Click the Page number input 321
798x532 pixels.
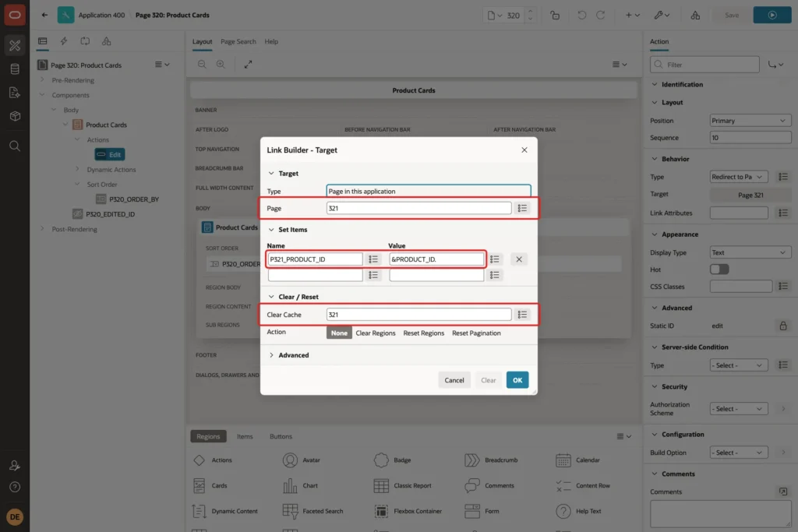tap(418, 208)
